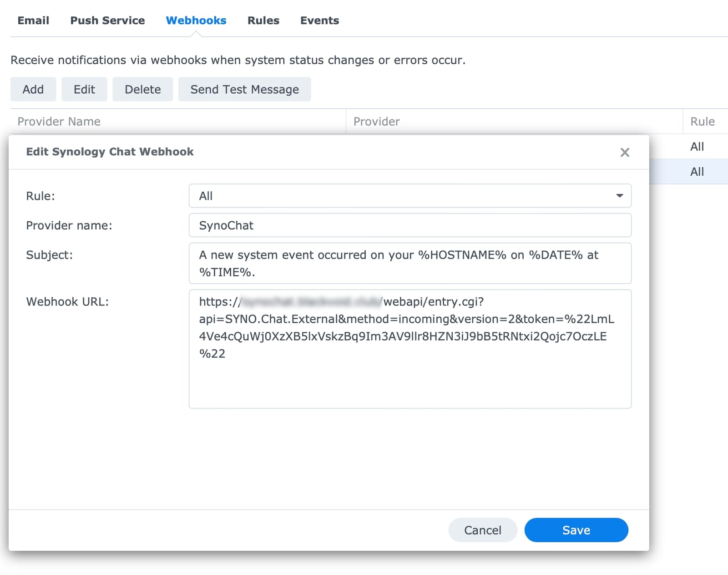Save the Synology Chat webhook settings
This screenshot has height=575, width=728.
[x=576, y=530]
